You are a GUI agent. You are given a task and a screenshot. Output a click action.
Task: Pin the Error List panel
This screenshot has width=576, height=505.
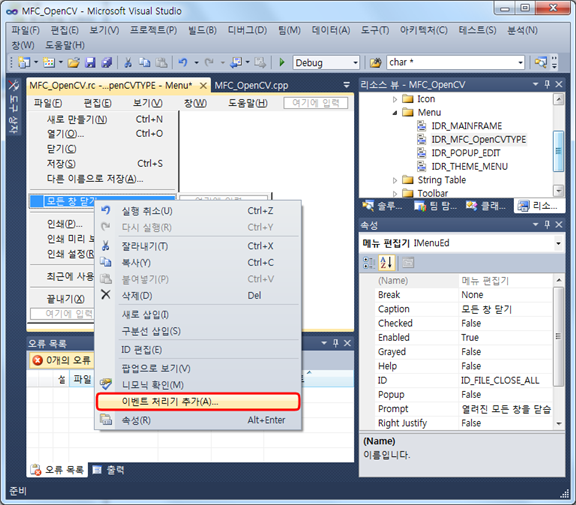[x=335, y=343]
